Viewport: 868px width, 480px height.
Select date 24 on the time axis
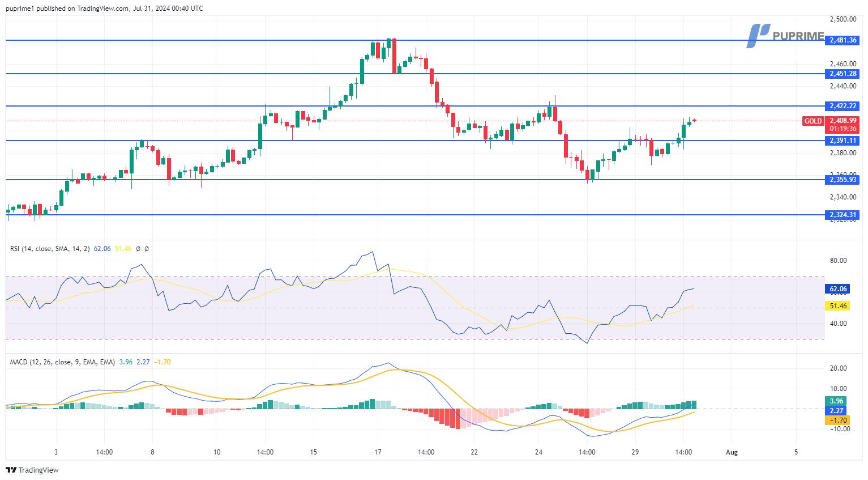tap(538, 452)
